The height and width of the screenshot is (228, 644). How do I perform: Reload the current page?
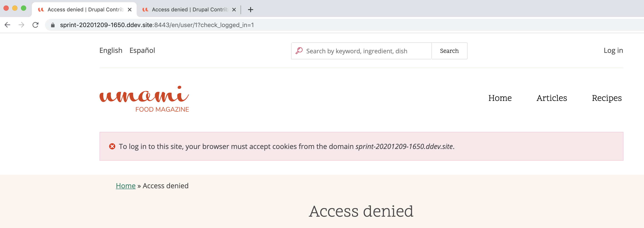(36, 25)
